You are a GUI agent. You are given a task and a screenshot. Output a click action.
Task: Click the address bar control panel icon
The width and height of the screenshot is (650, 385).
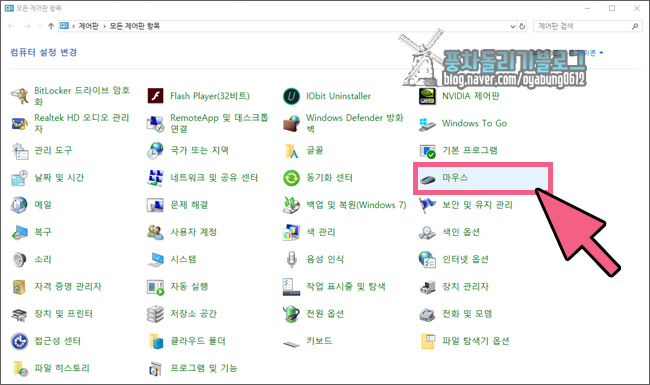tap(64, 26)
